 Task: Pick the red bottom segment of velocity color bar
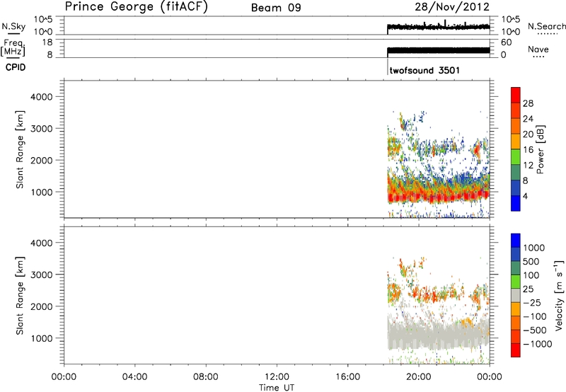pyautogui.click(x=516, y=350)
